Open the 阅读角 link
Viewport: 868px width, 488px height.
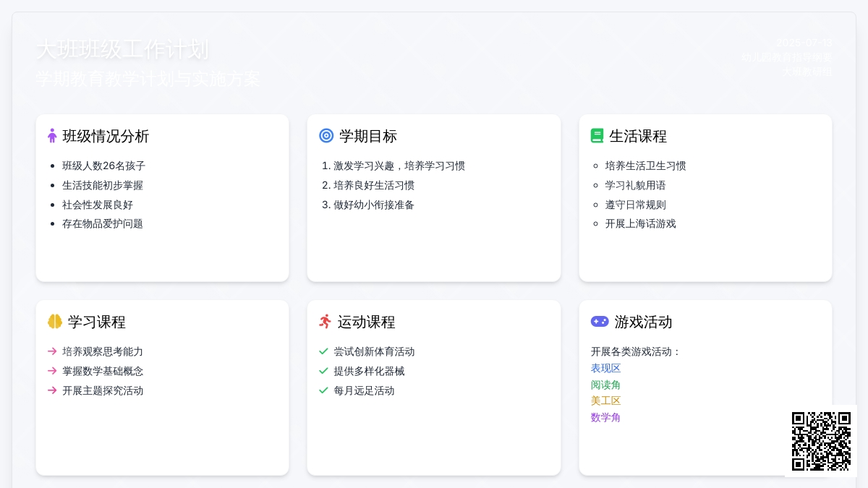click(605, 385)
